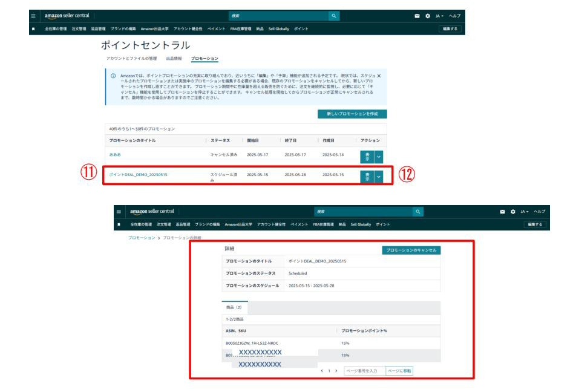Open あああ promotion title link
Screen dimensions: 576x392
coord(115,155)
